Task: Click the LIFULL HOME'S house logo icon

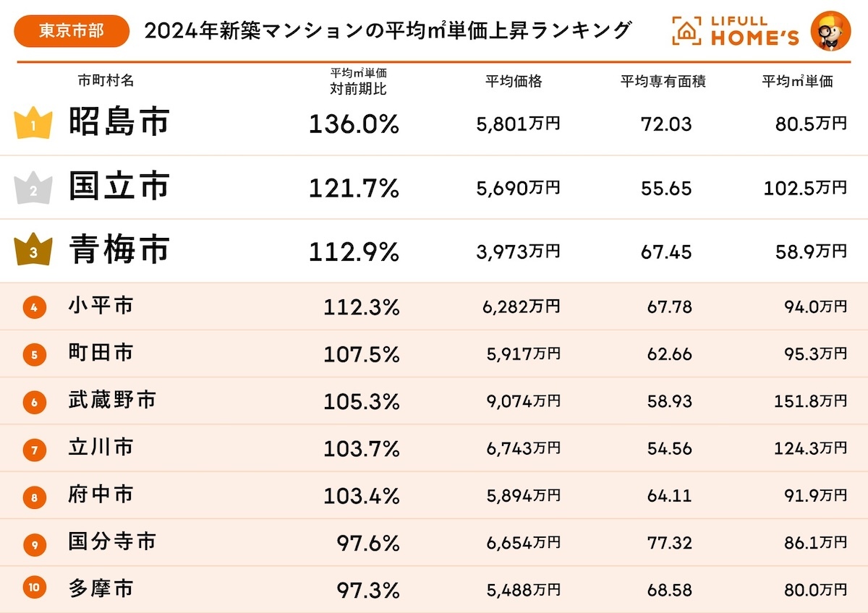Action: pos(686,30)
